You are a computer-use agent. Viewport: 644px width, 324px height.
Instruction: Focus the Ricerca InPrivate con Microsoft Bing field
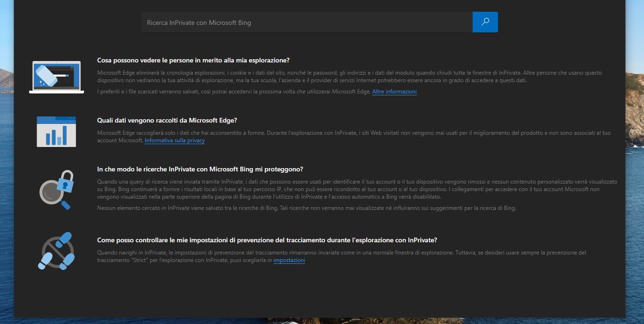307,22
